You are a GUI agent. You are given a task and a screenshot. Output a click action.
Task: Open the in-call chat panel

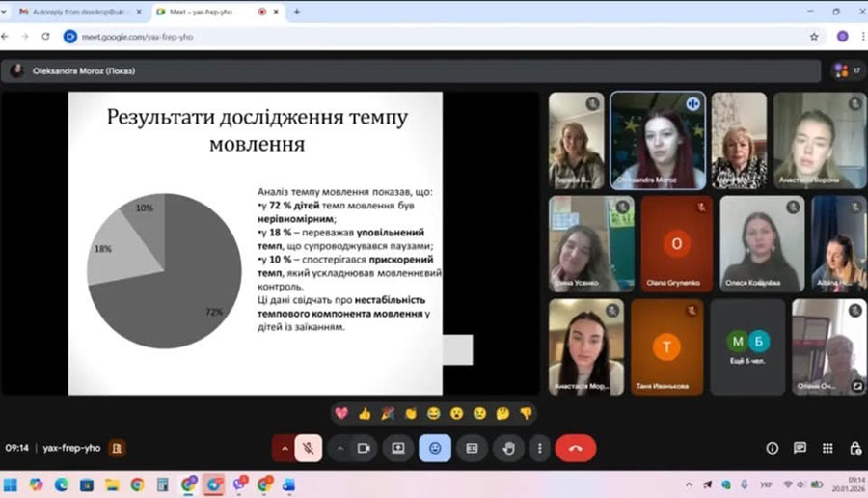tap(800, 448)
